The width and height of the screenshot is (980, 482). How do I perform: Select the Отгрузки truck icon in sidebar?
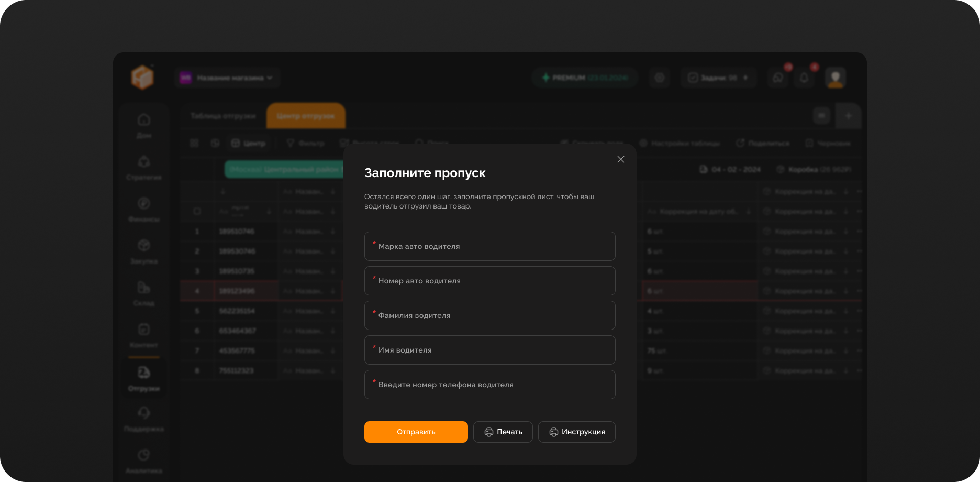click(x=144, y=373)
